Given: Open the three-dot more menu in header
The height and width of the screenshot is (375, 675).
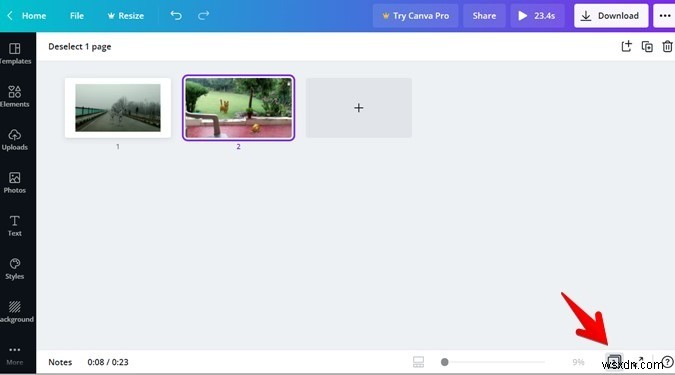Looking at the screenshot, I should click(665, 16).
